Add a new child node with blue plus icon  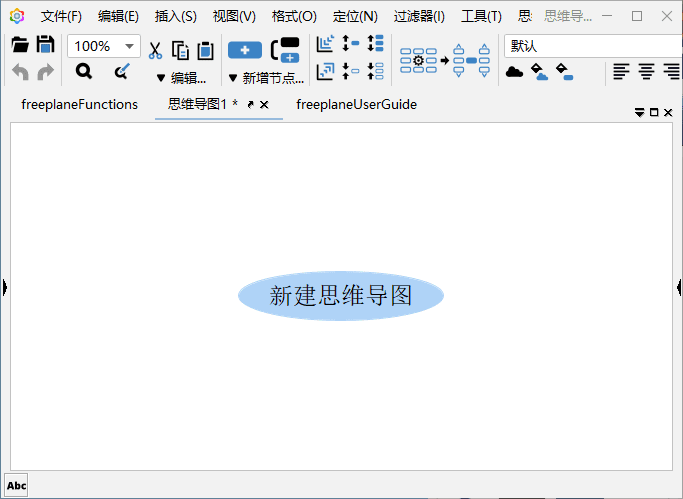(x=245, y=51)
